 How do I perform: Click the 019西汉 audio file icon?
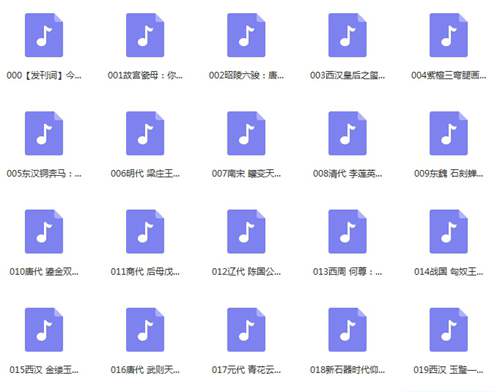click(x=449, y=330)
